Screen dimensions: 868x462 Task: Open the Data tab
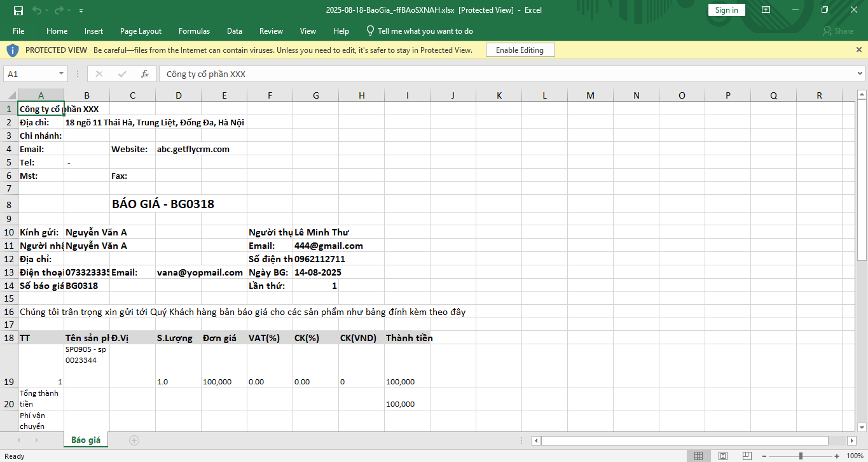pos(235,31)
